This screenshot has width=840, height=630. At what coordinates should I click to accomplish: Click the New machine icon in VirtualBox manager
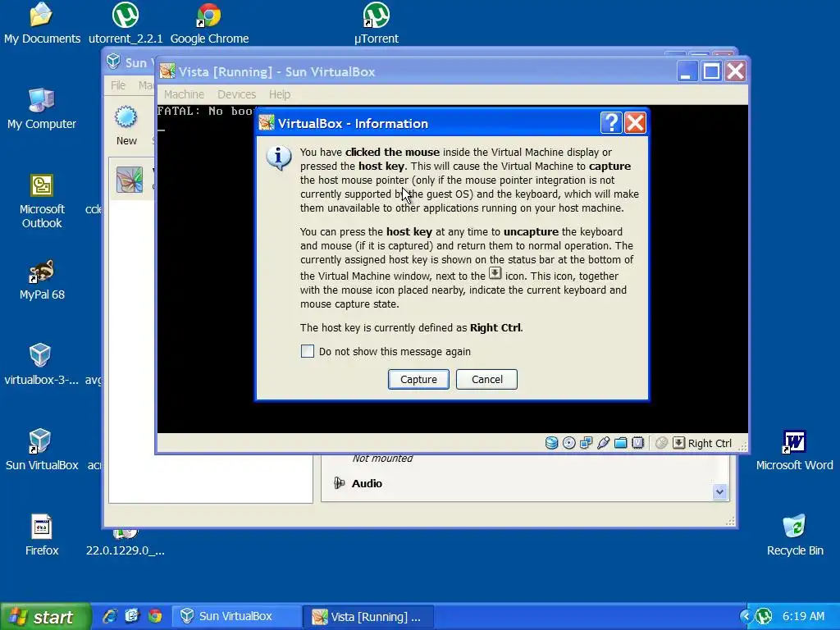[126, 117]
